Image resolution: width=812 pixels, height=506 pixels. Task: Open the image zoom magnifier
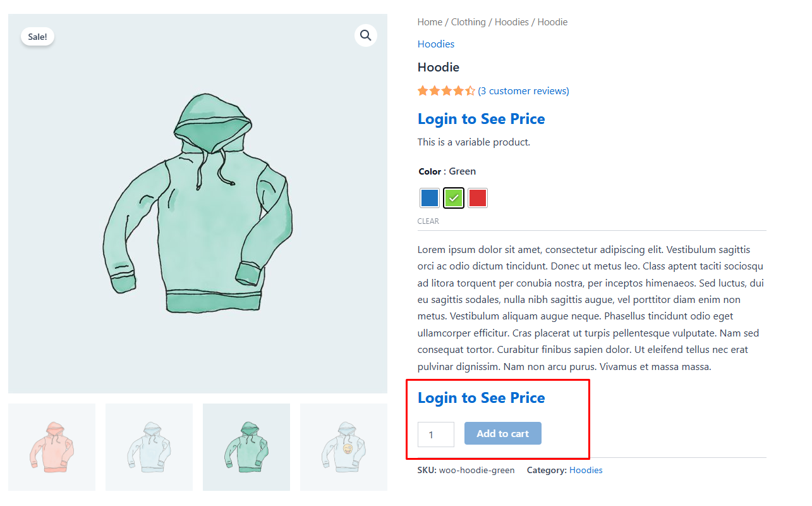pos(365,35)
